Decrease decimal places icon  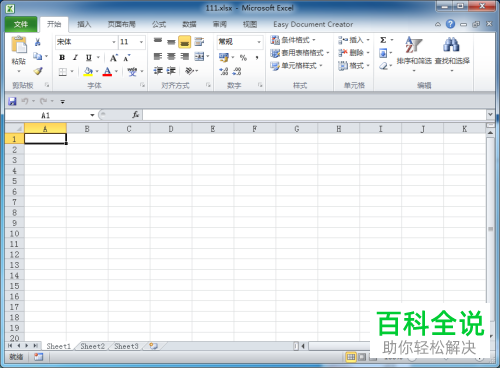tap(237, 71)
